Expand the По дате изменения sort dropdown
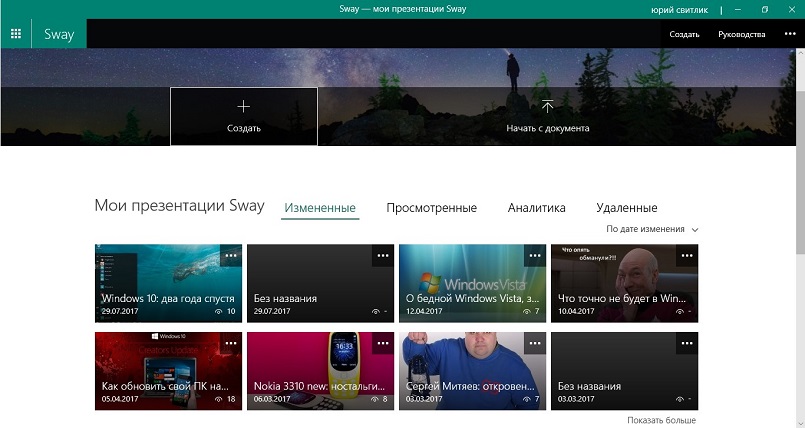Screen dimensions: 805x428 point(652,229)
